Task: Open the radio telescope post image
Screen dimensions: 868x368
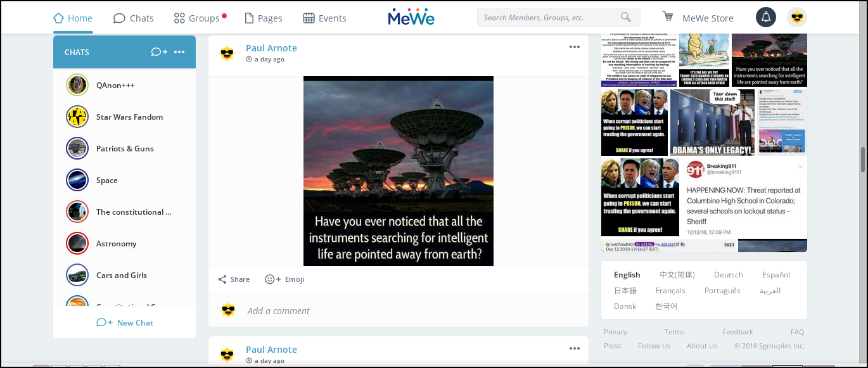Action: [399, 171]
